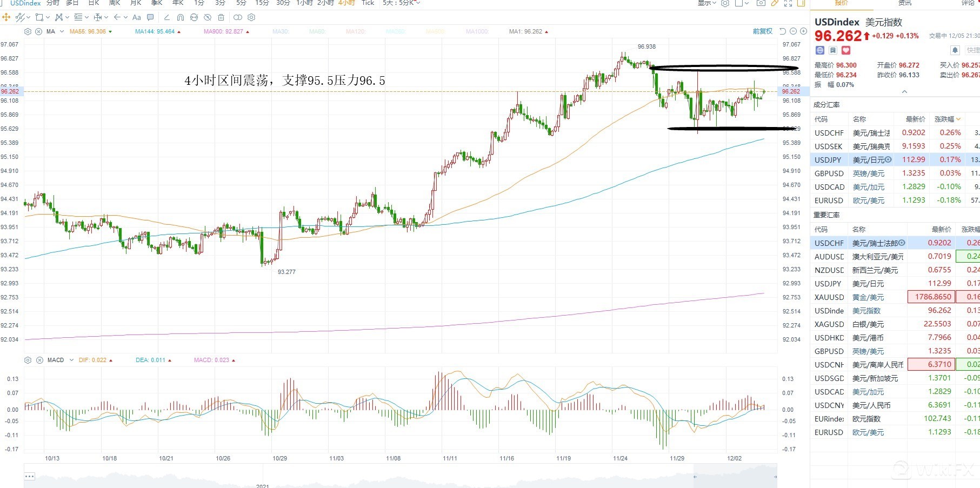Toggle the red heart favorite for USDindex
Image resolution: width=980 pixels, height=488 pixels.
tap(846, 50)
